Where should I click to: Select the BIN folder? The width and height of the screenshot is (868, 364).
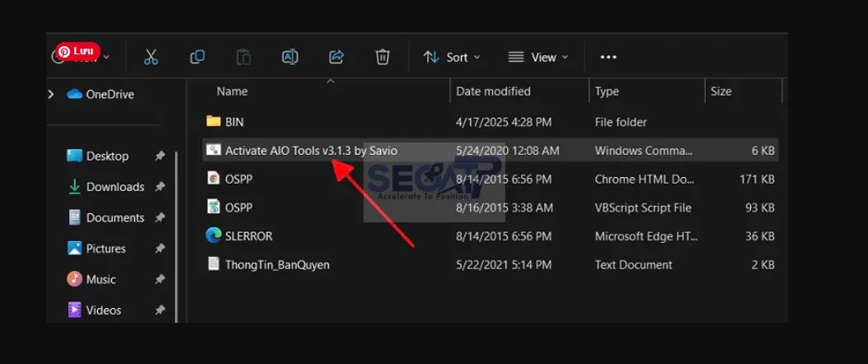pos(490,122)
